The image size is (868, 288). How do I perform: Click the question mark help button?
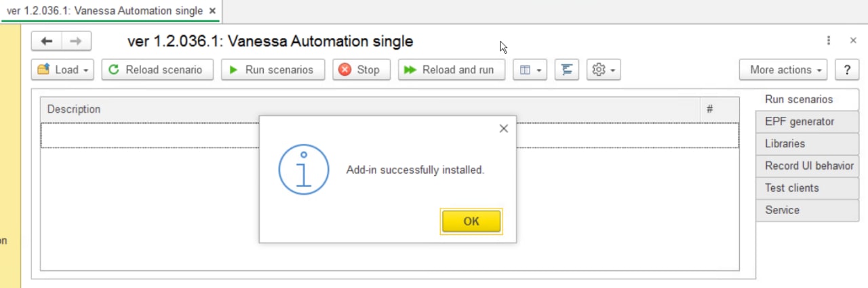coord(847,70)
